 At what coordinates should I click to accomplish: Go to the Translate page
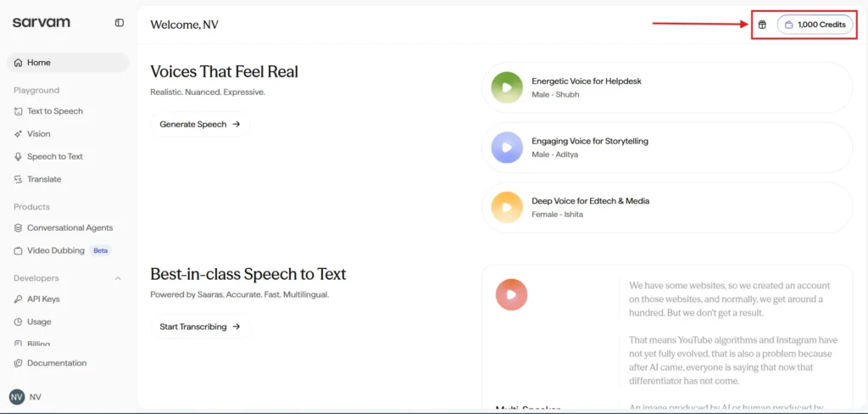pyautogui.click(x=43, y=180)
